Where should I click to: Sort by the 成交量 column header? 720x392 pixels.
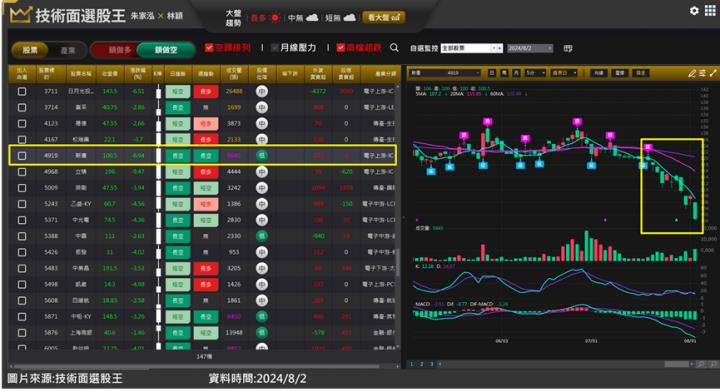[x=234, y=73]
